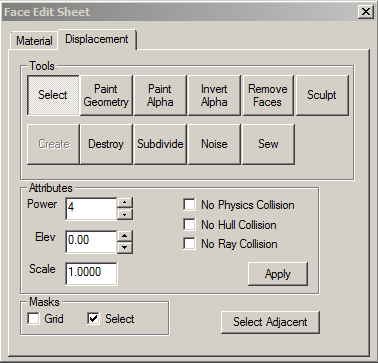
Task: Open the Noise tool
Action: (x=214, y=144)
